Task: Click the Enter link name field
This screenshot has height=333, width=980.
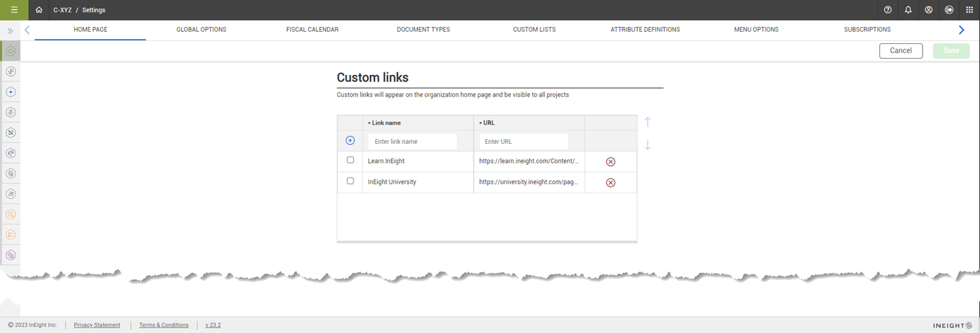Action: tap(412, 142)
